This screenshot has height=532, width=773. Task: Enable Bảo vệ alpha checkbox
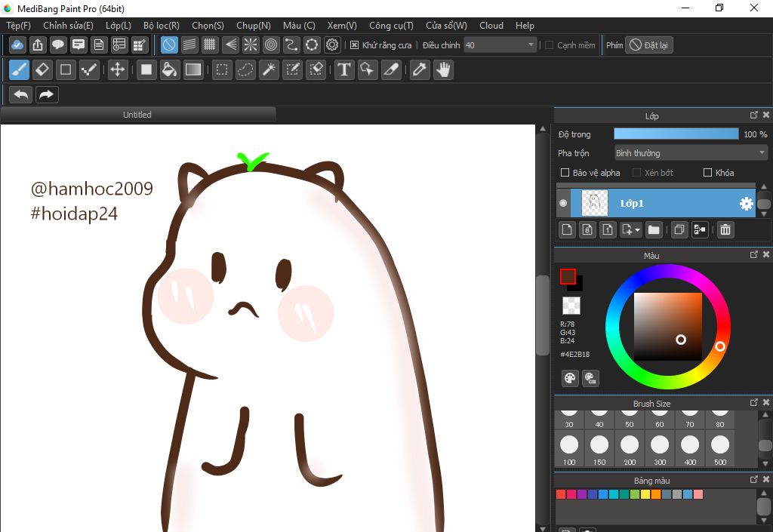[565, 172]
